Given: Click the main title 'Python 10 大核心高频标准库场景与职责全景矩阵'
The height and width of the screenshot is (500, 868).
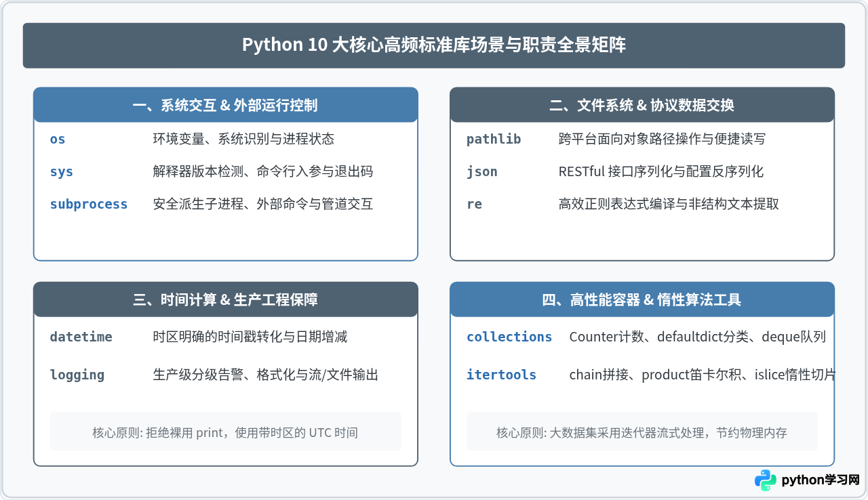Looking at the screenshot, I should 434,45.
